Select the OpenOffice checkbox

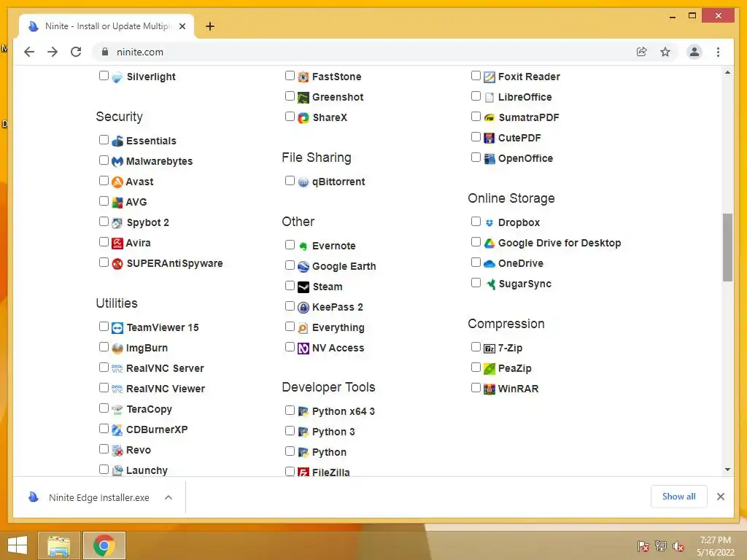[476, 157]
